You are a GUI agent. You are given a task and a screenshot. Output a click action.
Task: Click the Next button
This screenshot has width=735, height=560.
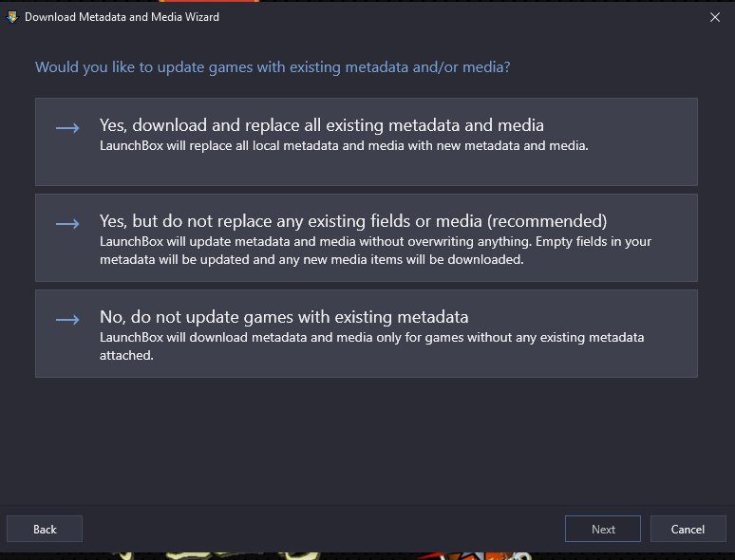pyautogui.click(x=603, y=529)
